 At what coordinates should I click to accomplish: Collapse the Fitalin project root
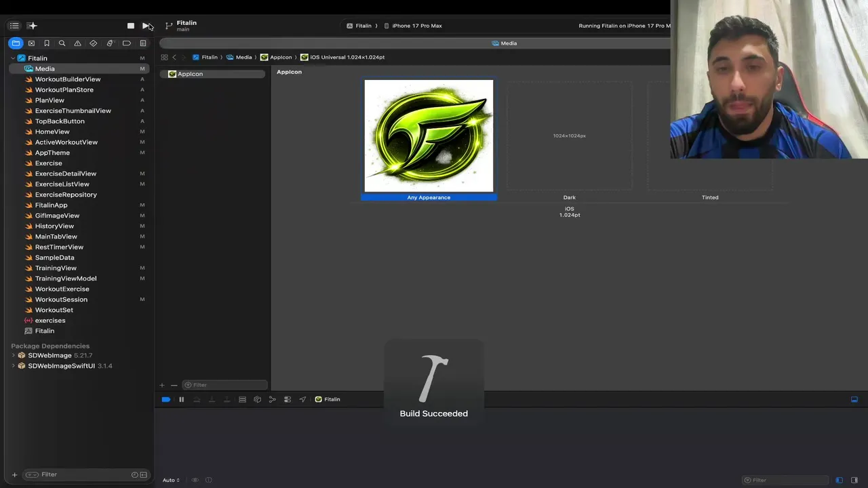13,58
